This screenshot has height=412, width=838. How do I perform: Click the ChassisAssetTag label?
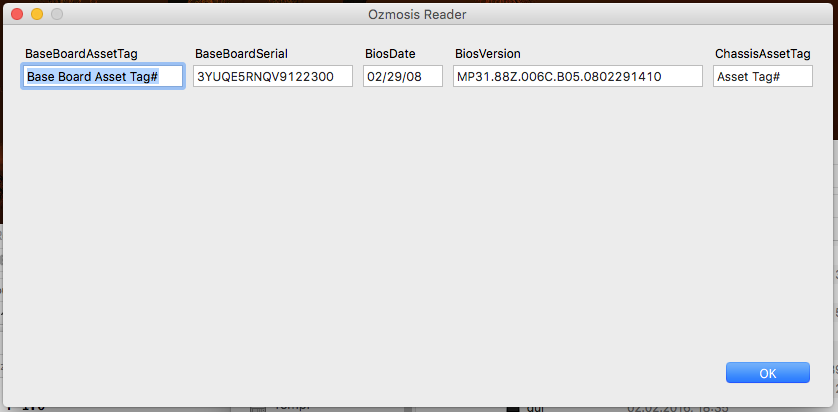tap(762, 54)
